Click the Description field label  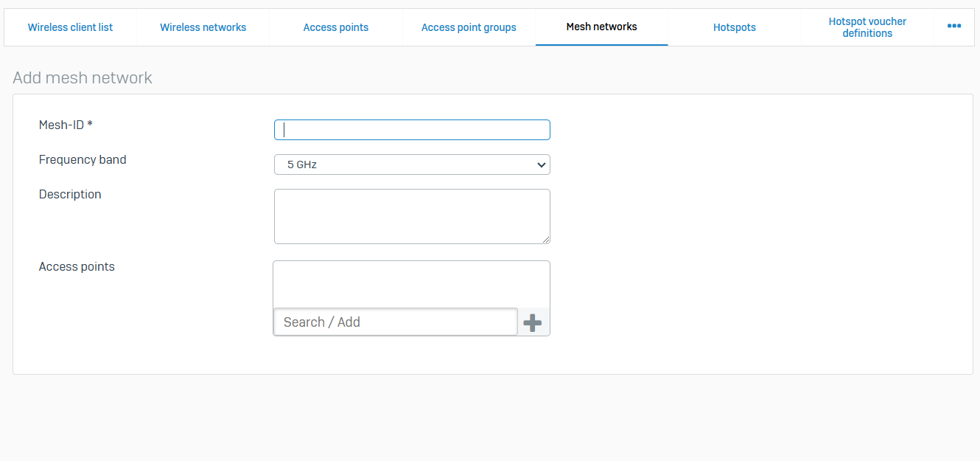click(x=70, y=195)
